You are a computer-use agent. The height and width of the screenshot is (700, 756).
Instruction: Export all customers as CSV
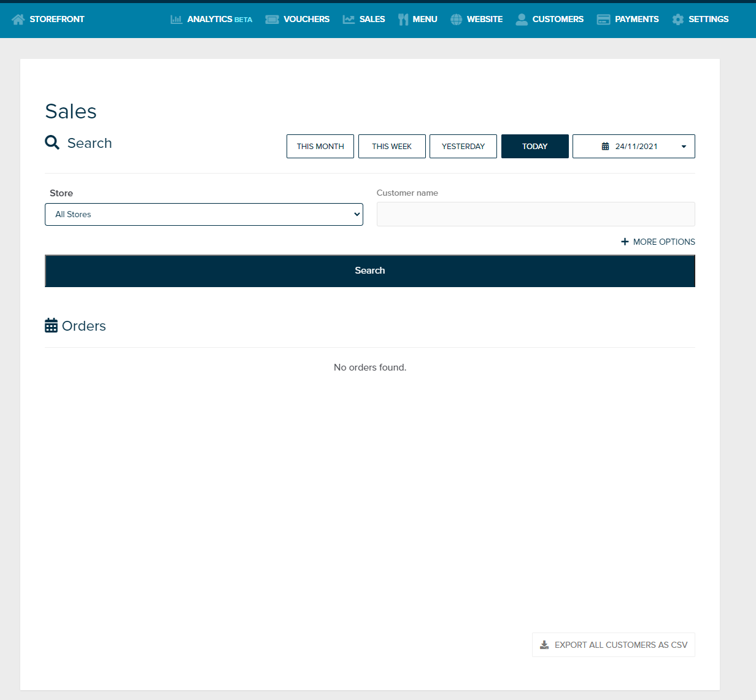(x=613, y=645)
